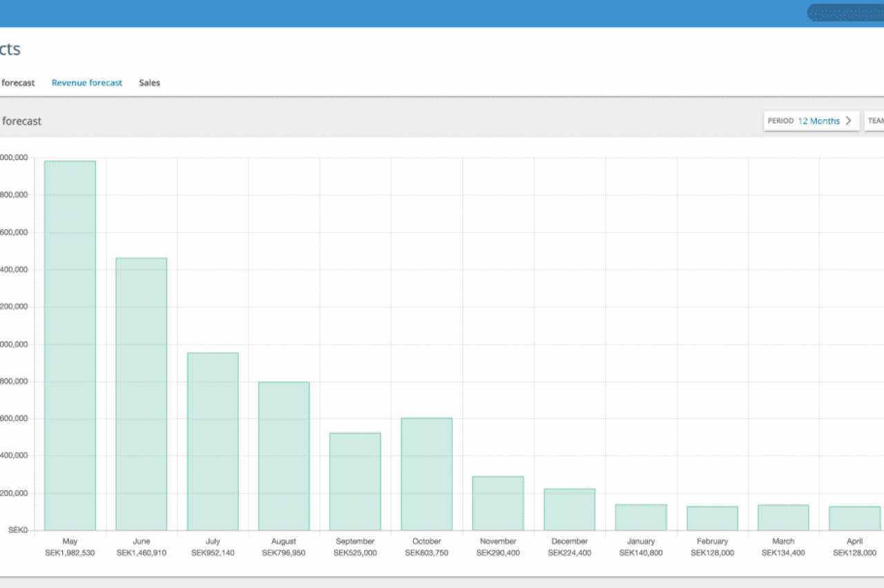Select the March bar in the chart
Image resolution: width=884 pixels, height=588 pixels.
pyautogui.click(x=783, y=518)
